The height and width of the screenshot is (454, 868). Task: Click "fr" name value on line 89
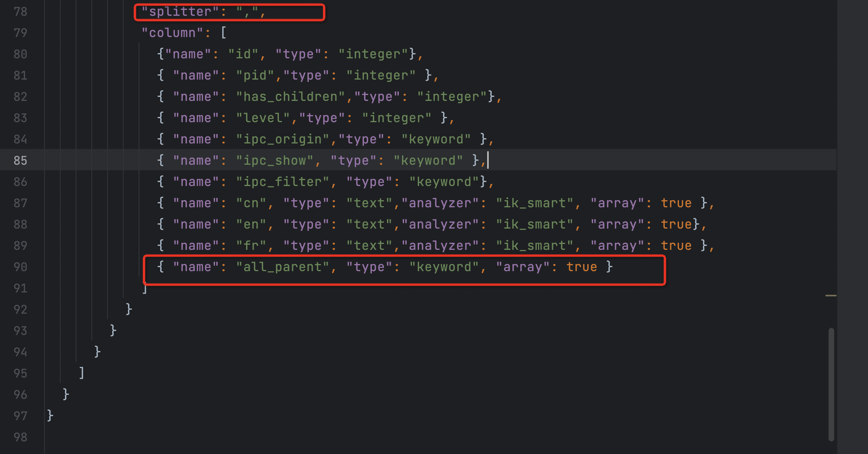[x=251, y=246]
